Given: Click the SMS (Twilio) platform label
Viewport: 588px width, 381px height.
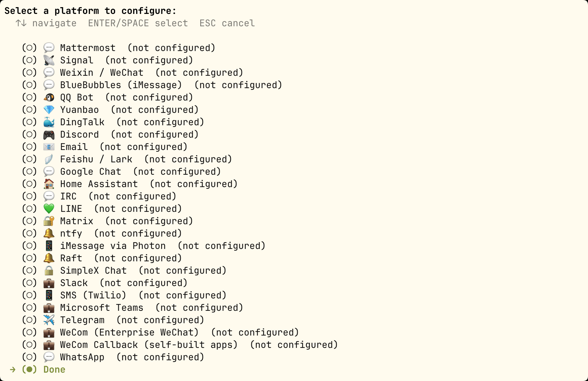Looking at the screenshot, I should [93, 295].
